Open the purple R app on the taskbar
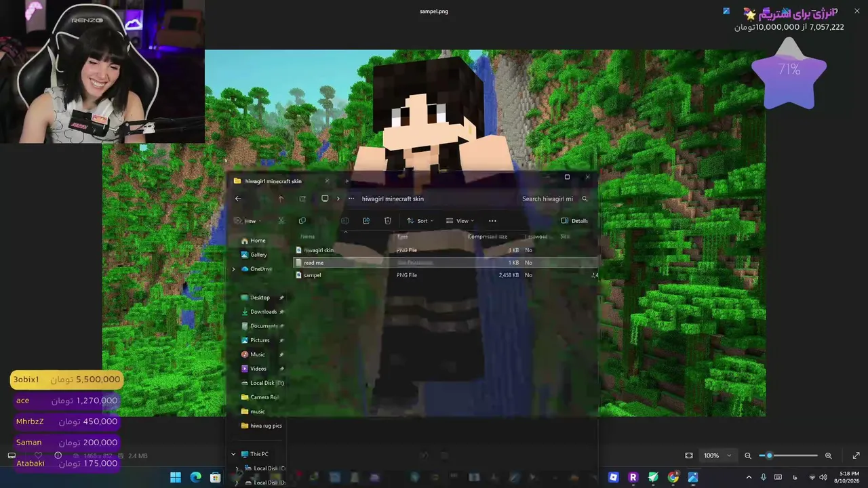Image resolution: width=868 pixels, height=488 pixels. click(x=633, y=477)
